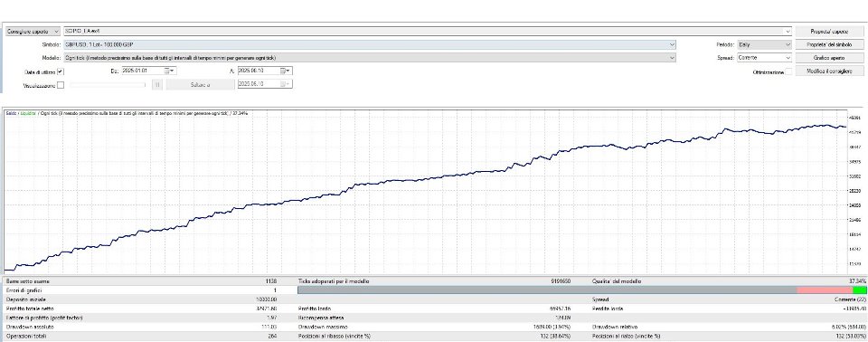This screenshot has width=868, height=342.
Task: Click the Proprieta' esperto button
Action: (x=829, y=33)
